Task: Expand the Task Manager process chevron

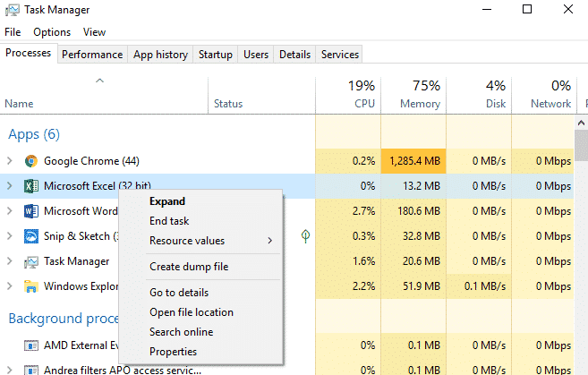Action: pyautogui.click(x=10, y=261)
